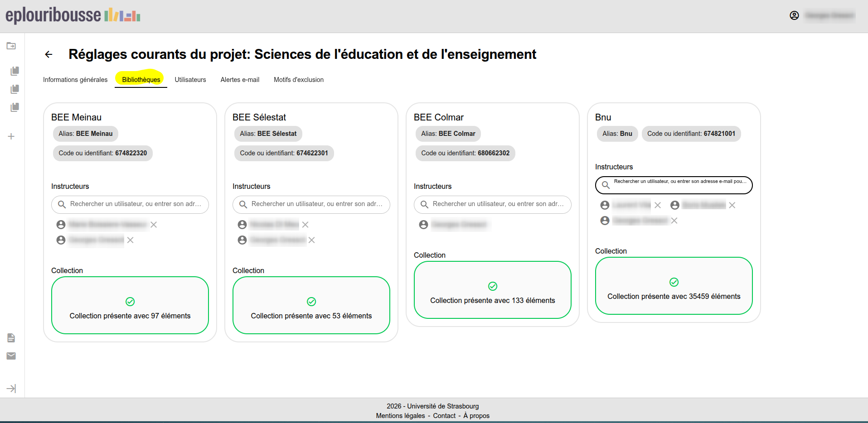Open the user account icon in header
Screen dimensions: 868x423
tap(794, 15)
